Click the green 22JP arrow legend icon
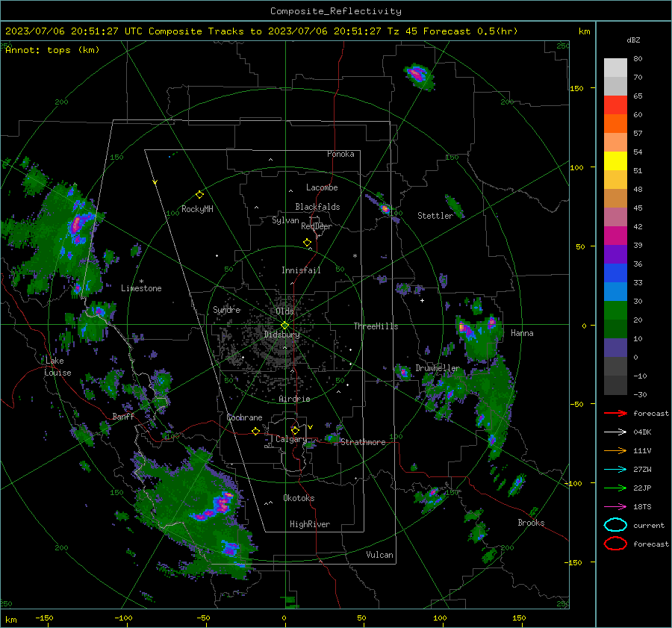672x628 pixels. pos(615,488)
